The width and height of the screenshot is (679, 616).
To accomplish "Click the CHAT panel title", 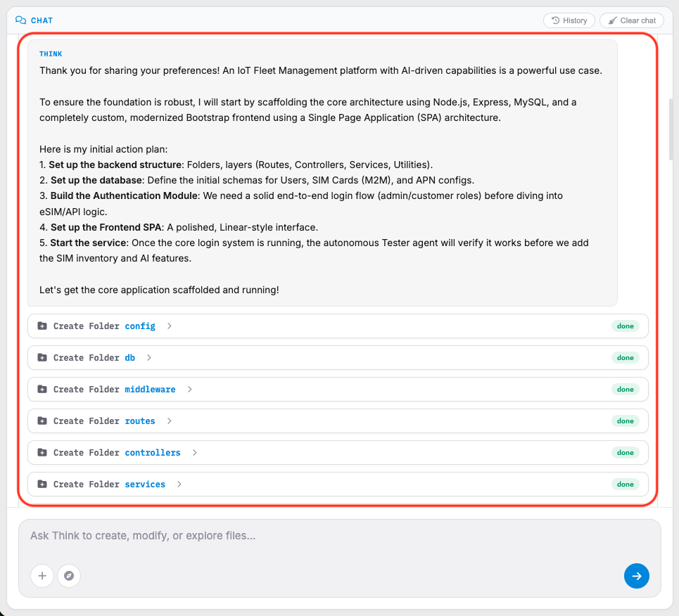I will coord(42,20).
